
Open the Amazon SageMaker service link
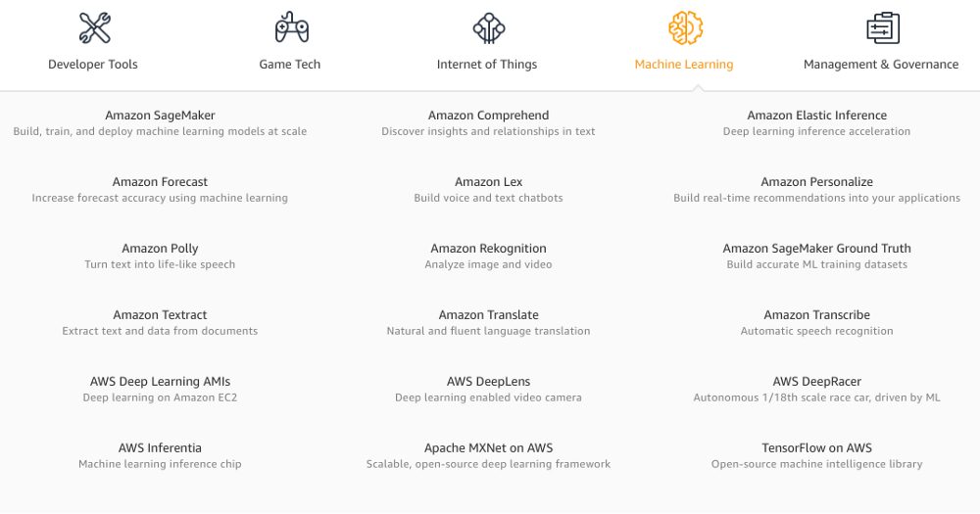(x=160, y=116)
